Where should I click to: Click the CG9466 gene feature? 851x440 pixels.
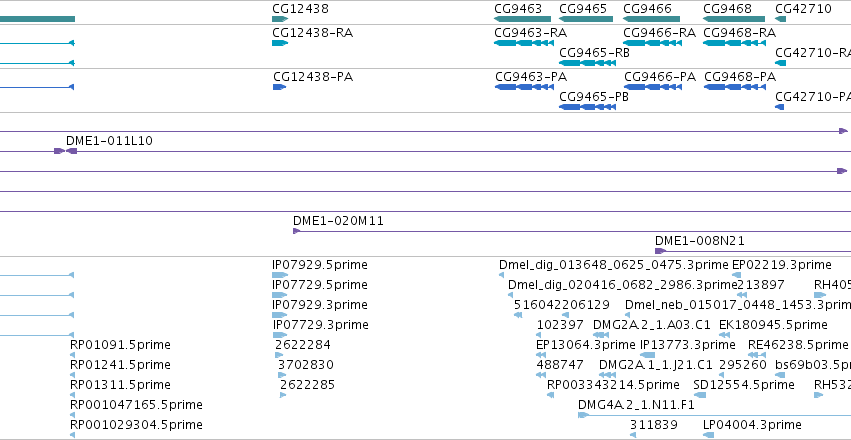(653, 19)
